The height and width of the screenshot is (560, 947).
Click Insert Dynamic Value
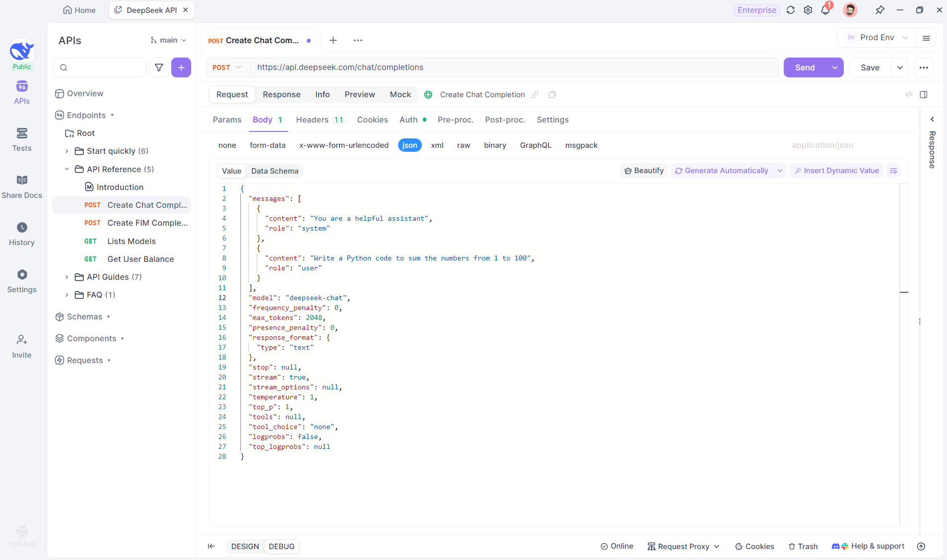(836, 171)
